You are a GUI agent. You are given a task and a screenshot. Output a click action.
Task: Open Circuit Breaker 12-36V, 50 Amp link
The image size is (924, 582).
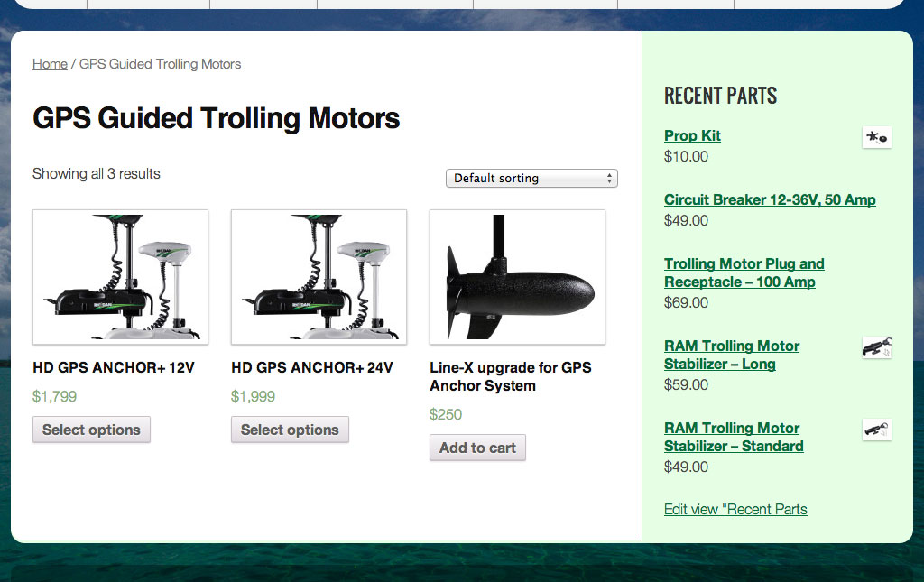(770, 199)
